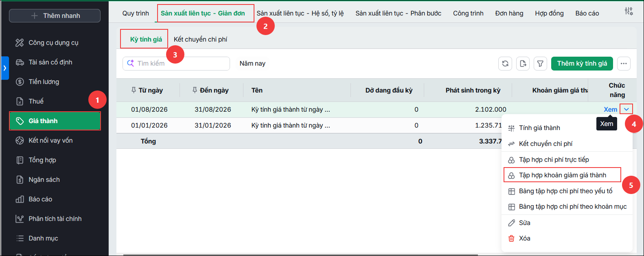
Task: Click the refresh icon in toolbar
Action: tap(505, 64)
